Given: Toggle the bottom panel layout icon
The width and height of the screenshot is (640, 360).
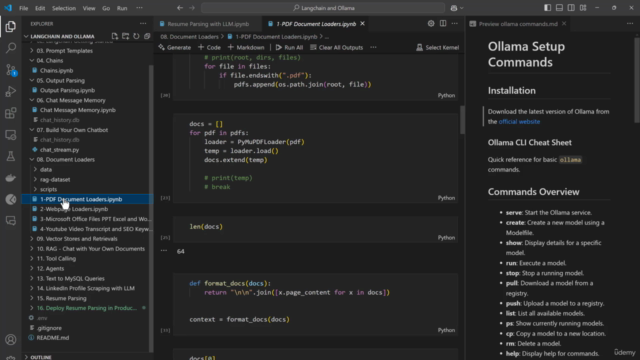Looking at the screenshot, I should click(559, 8).
